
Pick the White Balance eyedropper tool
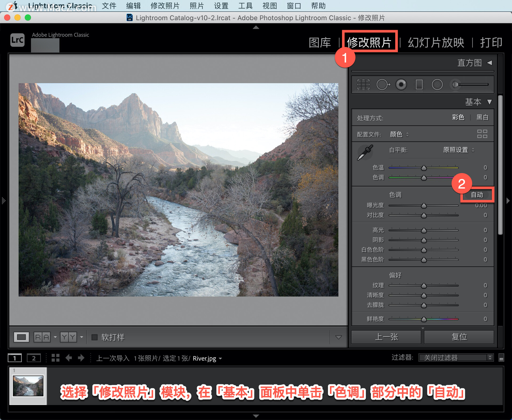[x=365, y=152]
